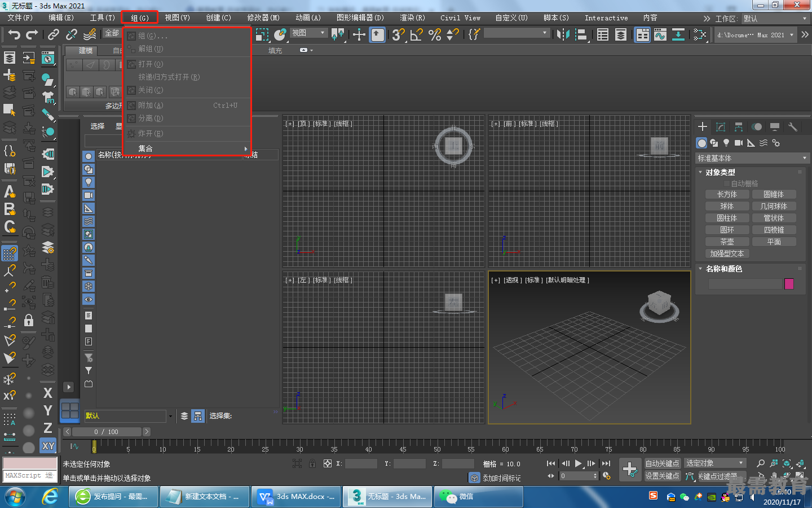Open the 默认 workspace dropdown
812x508 pixels.
(776, 19)
